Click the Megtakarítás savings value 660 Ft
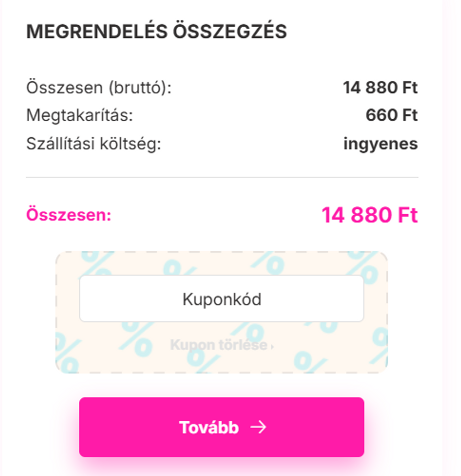 click(392, 116)
